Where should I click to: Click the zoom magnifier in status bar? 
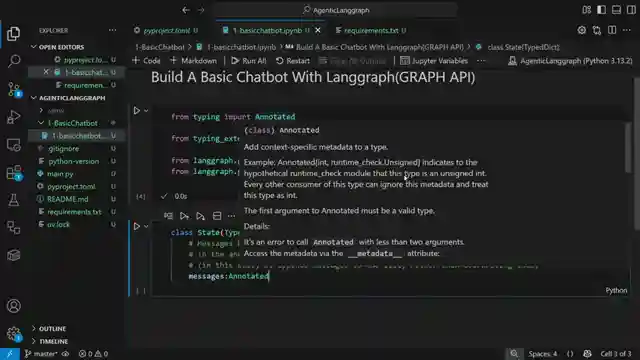(514, 354)
